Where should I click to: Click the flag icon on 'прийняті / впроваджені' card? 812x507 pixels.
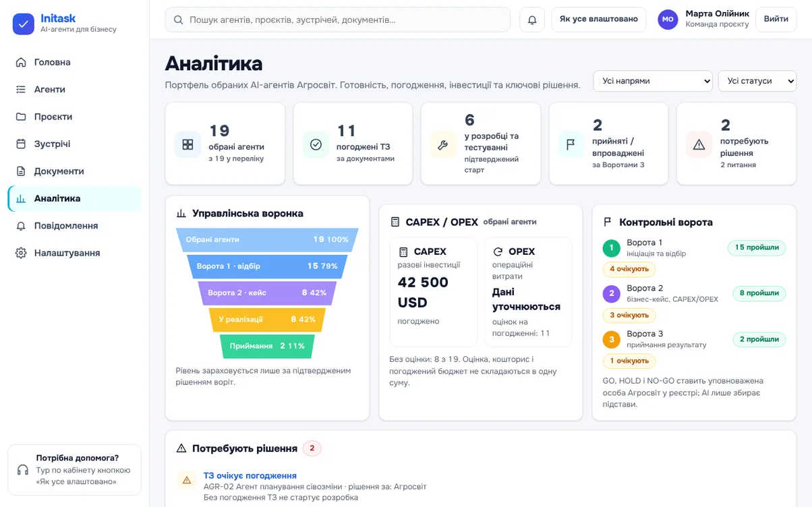(571, 144)
